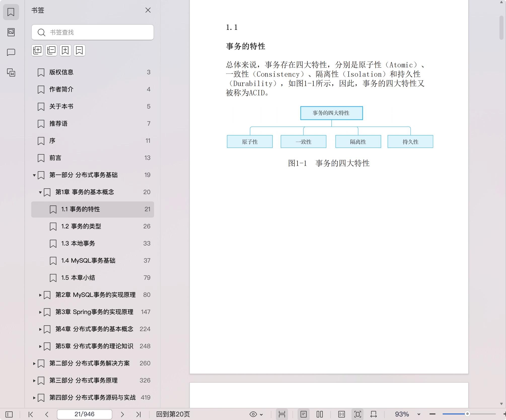
Task: Click the convert-to-Word icon in sidebar
Action: [11, 73]
